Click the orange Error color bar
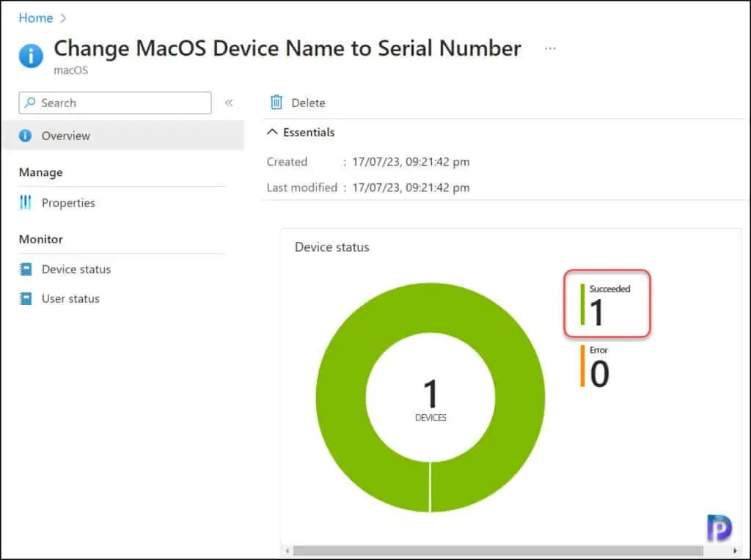This screenshot has width=751, height=560. (582, 366)
